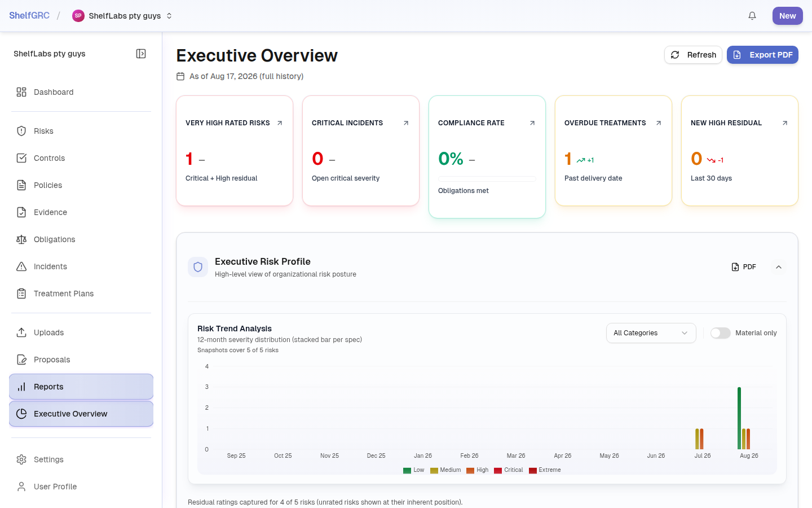Open the All Categories dropdown
The image size is (812, 508).
coord(651,333)
